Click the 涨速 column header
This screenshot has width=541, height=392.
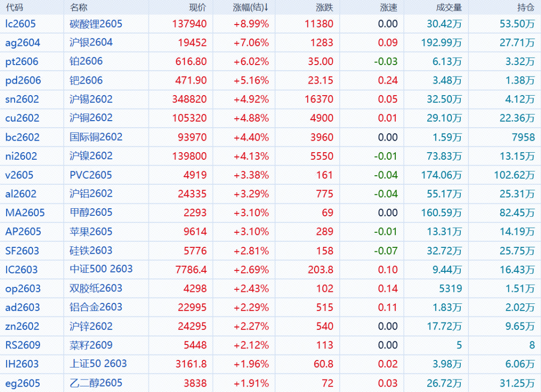click(389, 8)
